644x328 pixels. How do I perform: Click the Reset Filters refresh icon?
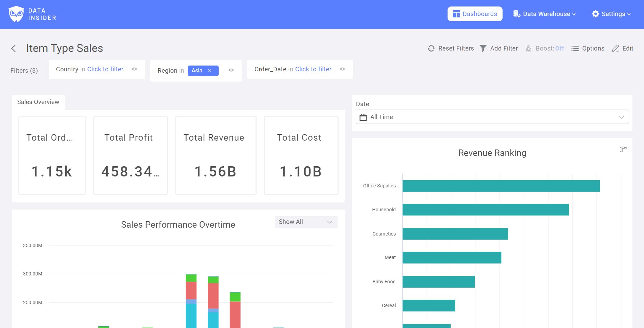click(x=431, y=48)
